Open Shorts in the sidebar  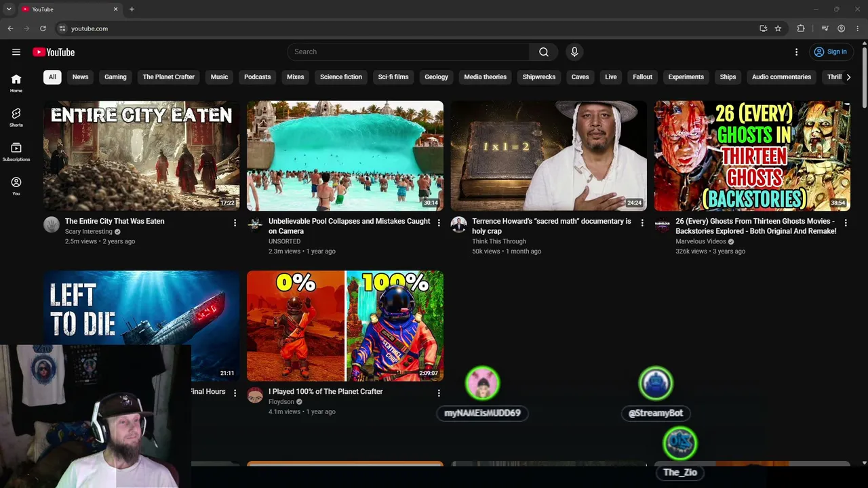(16, 117)
